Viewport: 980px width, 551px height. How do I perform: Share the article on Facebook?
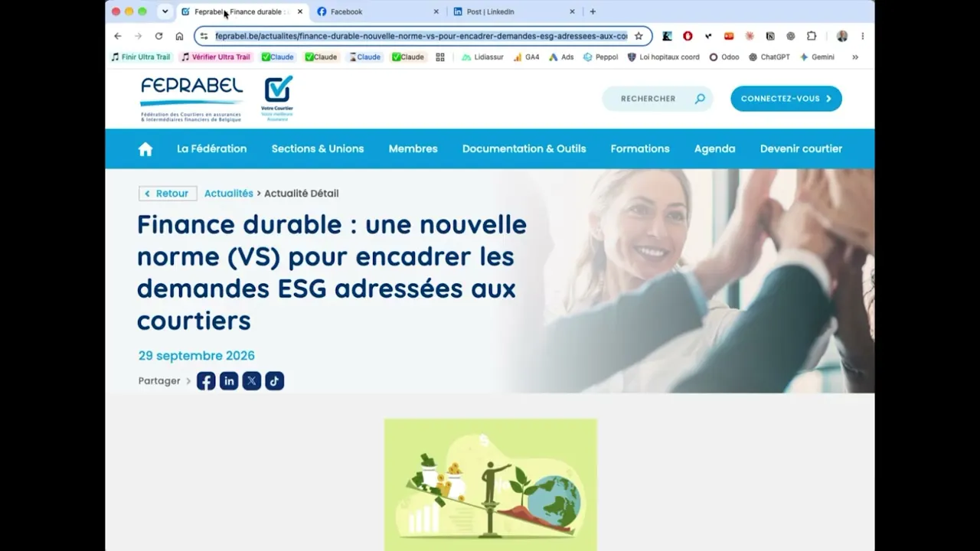[x=206, y=381]
